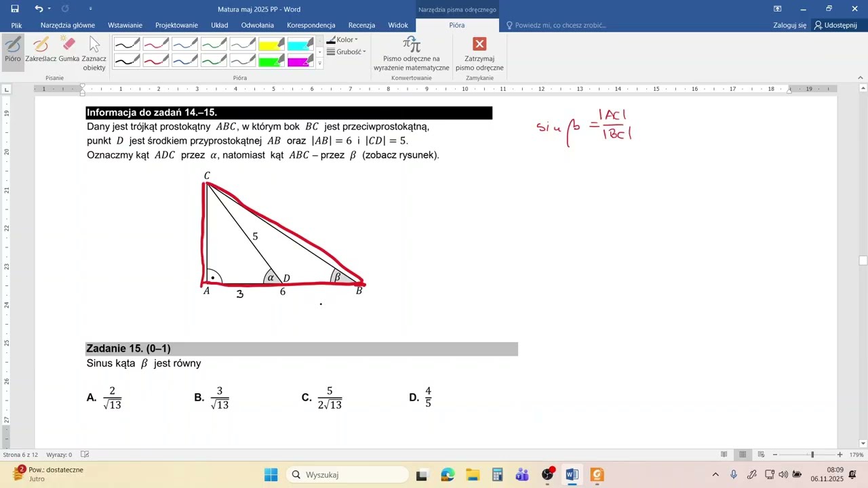The height and width of the screenshot is (488, 868).
Task: Click zoom in plus button
Action: pos(840,455)
